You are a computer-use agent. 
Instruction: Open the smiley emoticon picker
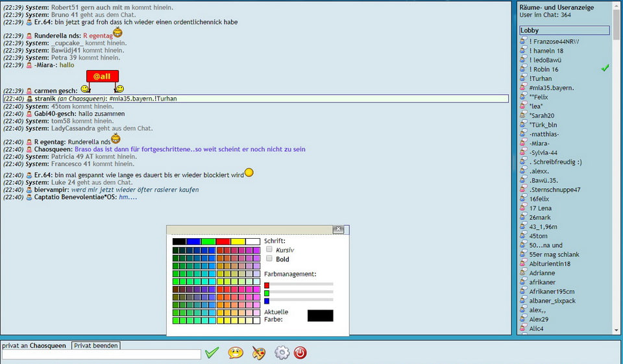pyautogui.click(x=236, y=353)
